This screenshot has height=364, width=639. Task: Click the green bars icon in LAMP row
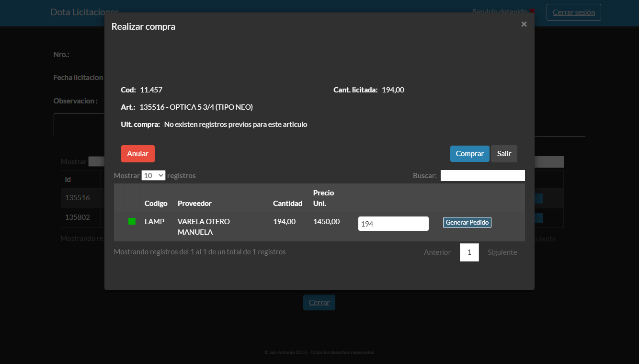[132, 221]
